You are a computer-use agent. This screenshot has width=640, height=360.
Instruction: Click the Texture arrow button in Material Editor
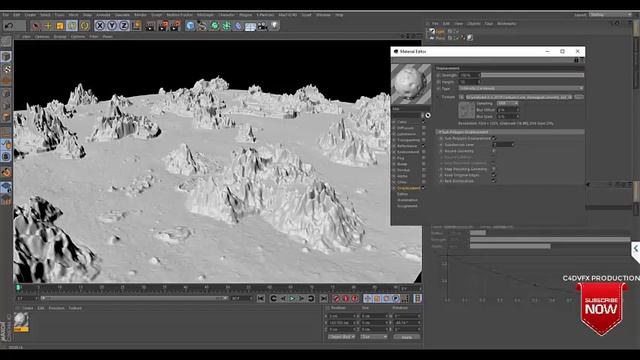pyautogui.click(x=461, y=97)
